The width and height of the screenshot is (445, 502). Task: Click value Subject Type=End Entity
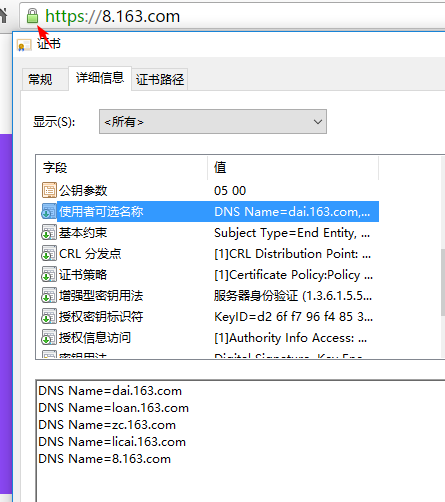coord(292,233)
